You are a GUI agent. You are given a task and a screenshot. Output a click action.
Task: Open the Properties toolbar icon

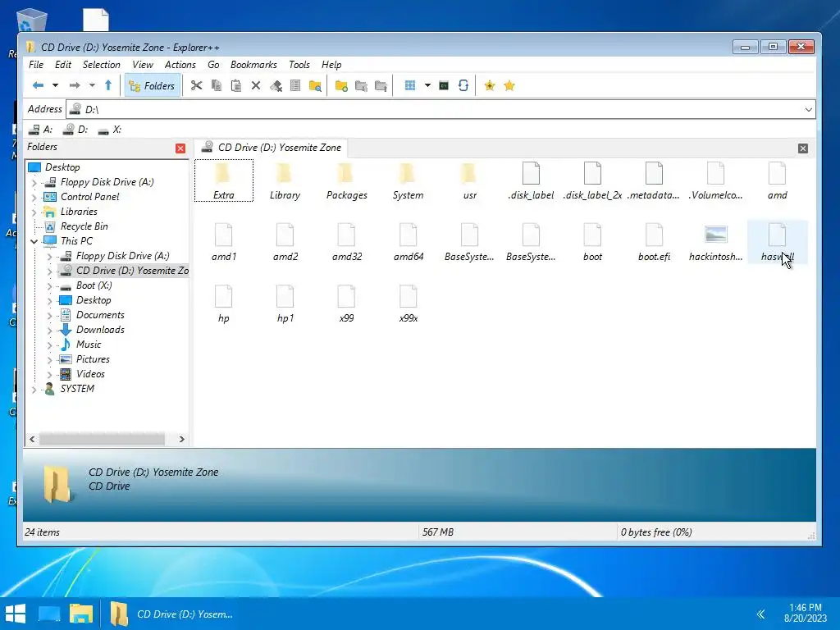(295, 85)
